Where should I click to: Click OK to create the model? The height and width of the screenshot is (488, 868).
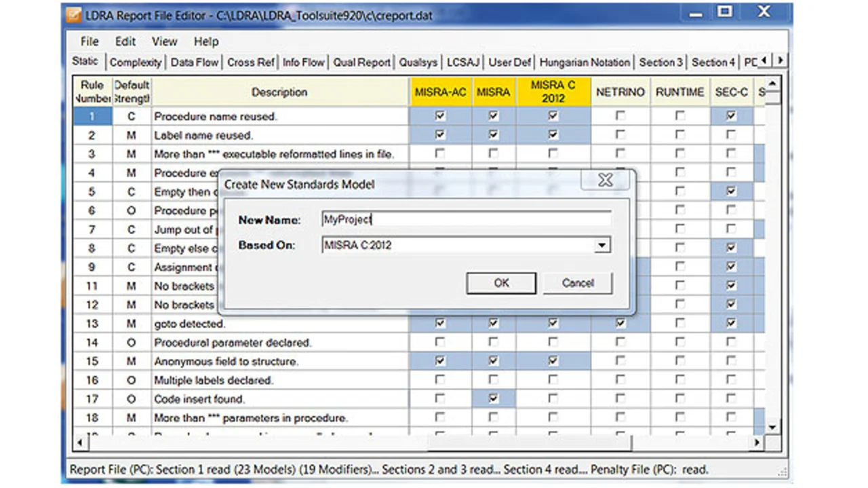pos(501,283)
